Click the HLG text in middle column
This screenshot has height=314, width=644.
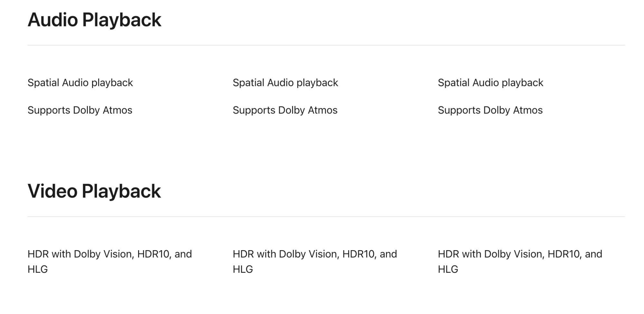(x=243, y=269)
